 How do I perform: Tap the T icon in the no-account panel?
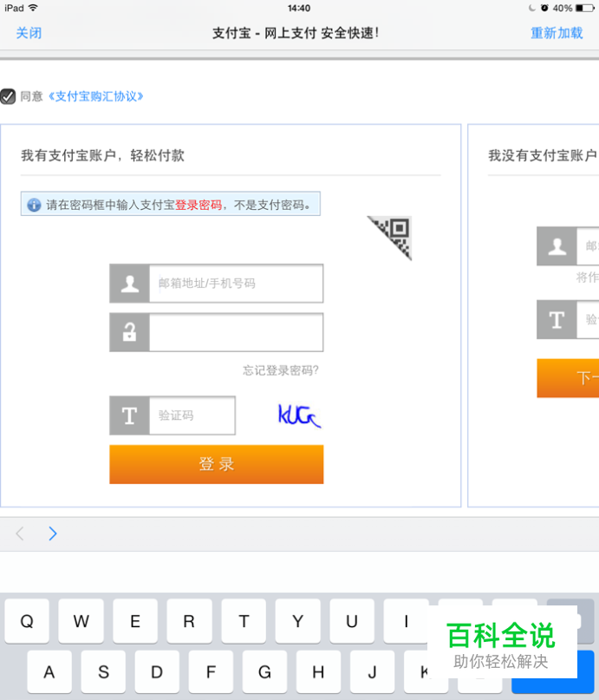click(x=557, y=320)
